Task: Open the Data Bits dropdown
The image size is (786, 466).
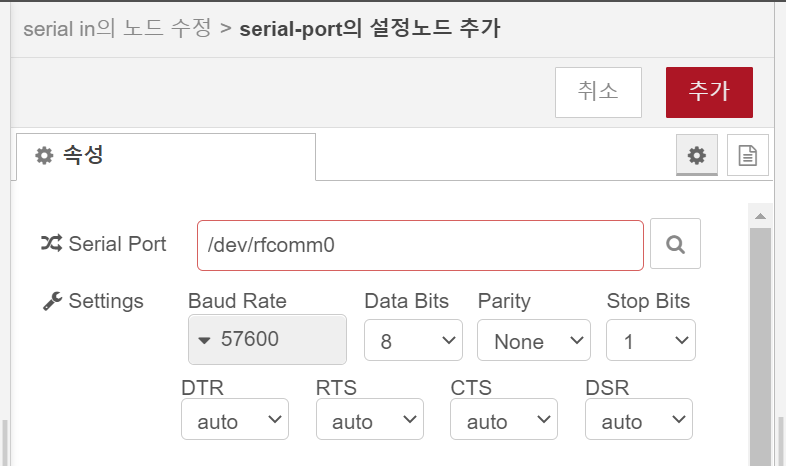Action: pyautogui.click(x=413, y=340)
